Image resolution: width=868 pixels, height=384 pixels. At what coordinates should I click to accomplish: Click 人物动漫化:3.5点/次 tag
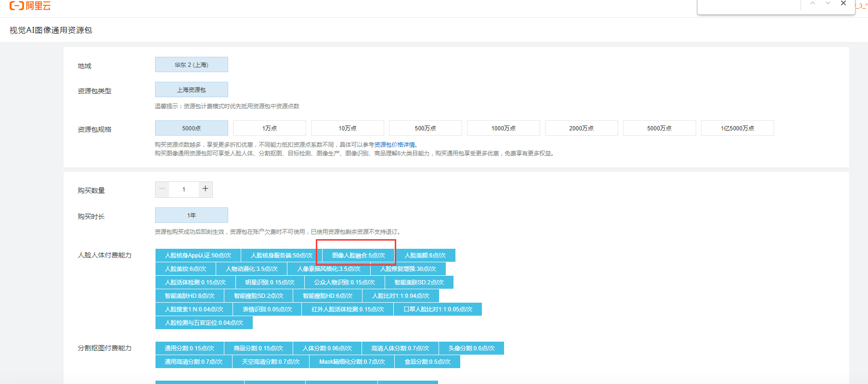click(x=252, y=269)
